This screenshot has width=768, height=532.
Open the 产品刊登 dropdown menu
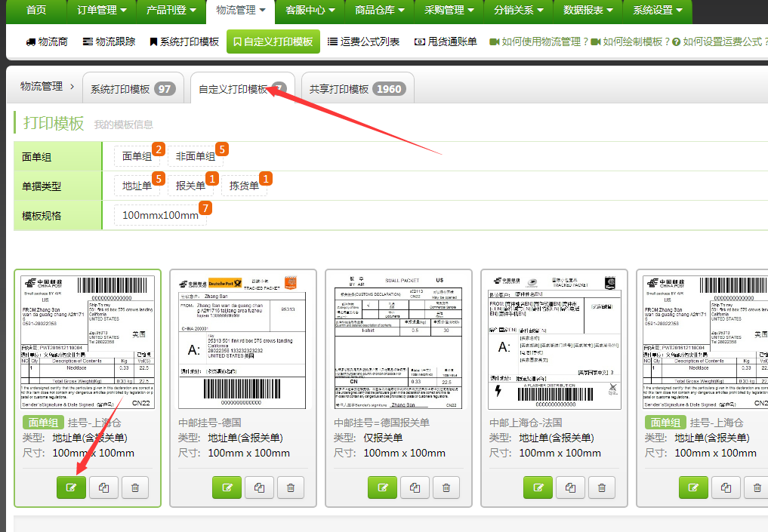(171, 11)
